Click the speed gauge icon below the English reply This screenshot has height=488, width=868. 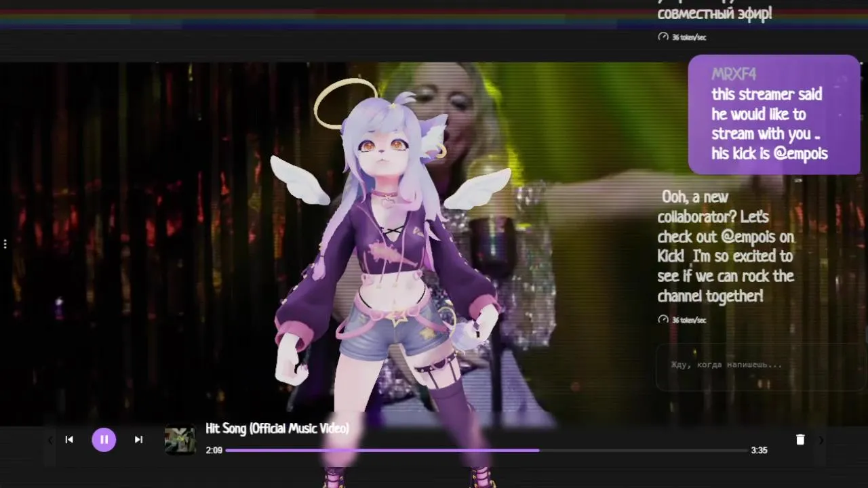coord(663,319)
